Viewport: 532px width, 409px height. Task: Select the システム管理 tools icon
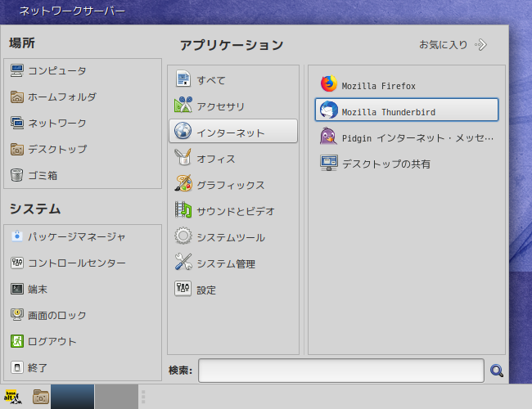183,262
